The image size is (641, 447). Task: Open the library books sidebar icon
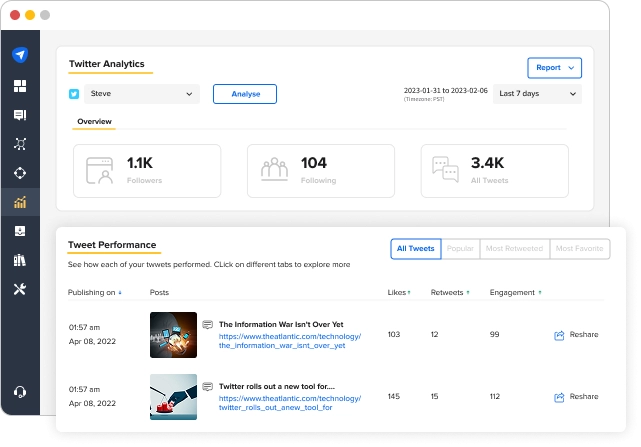(x=20, y=260)
